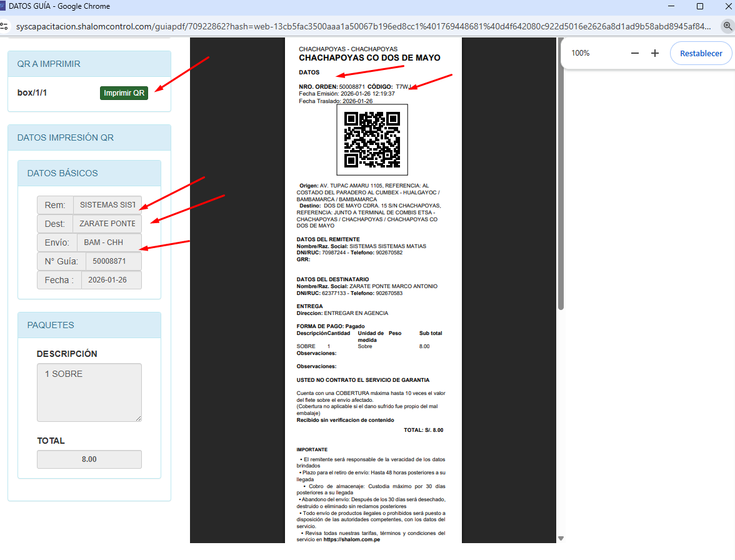Select the Rem field with SISTEMAS text
735x560 pixels.
pyautogui.click(x=107, y=205)
